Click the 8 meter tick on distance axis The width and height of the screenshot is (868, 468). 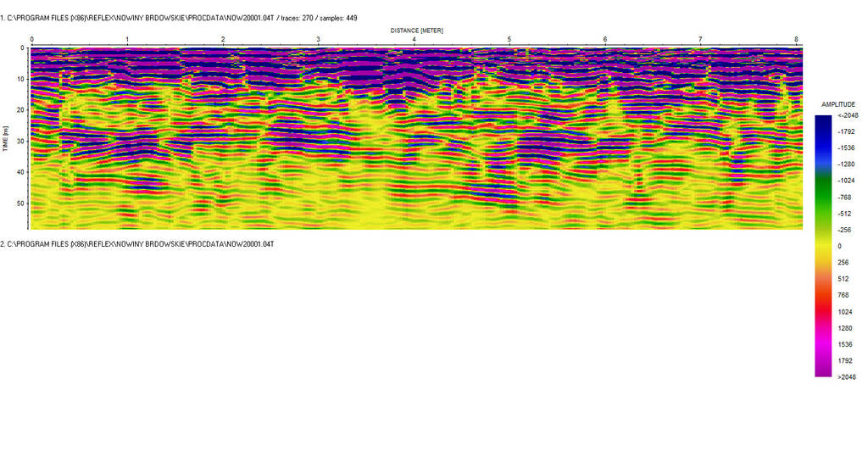[796, 40]
